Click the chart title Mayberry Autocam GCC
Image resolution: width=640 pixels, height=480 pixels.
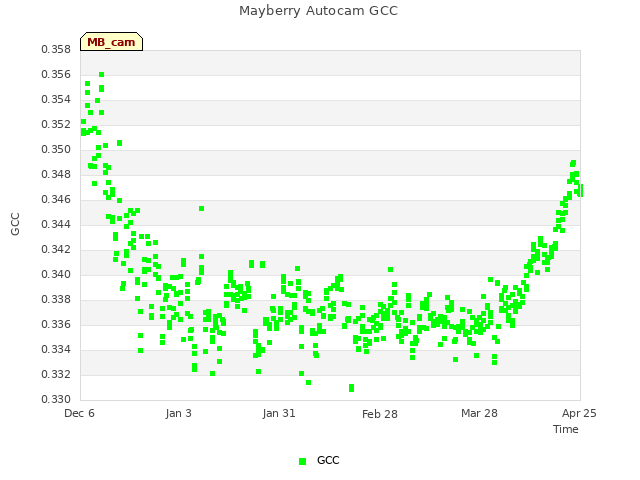[x=318, y=11]
